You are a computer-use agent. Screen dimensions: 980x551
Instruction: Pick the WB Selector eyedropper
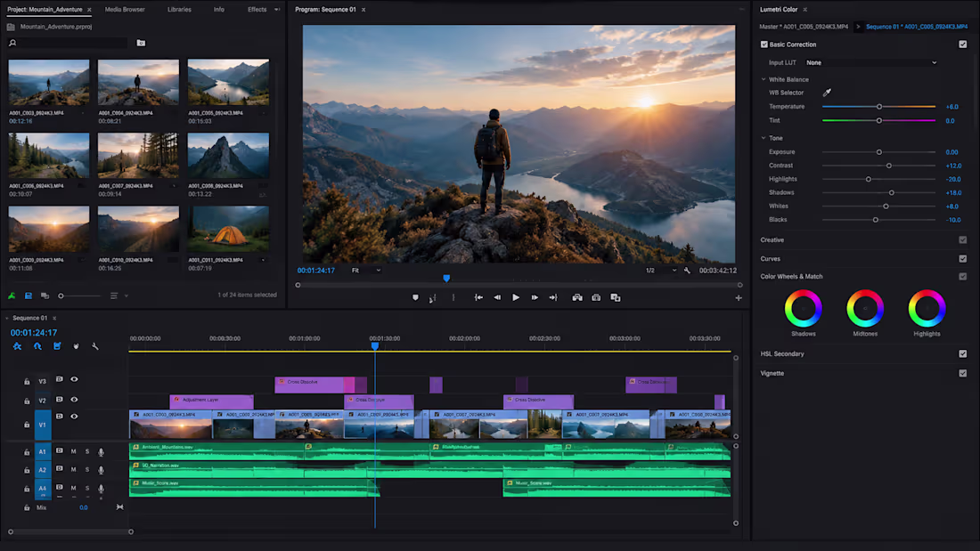point(827,93)
